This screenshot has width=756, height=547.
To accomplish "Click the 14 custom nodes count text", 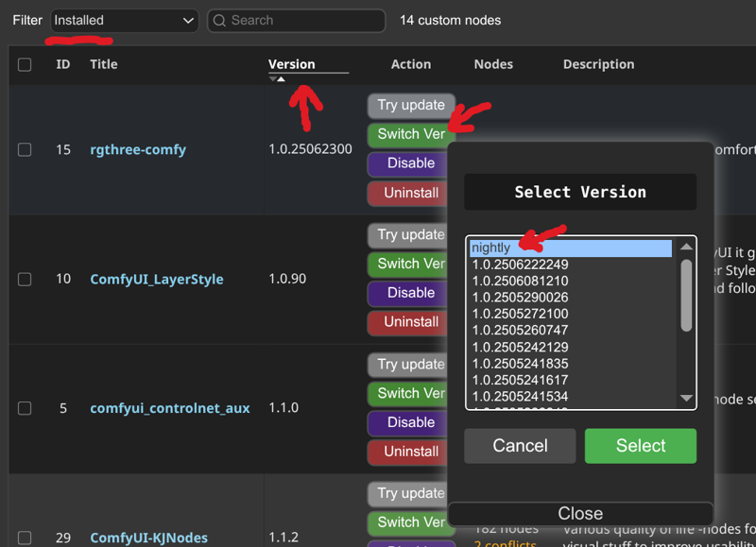I will (x=451, y=20).
